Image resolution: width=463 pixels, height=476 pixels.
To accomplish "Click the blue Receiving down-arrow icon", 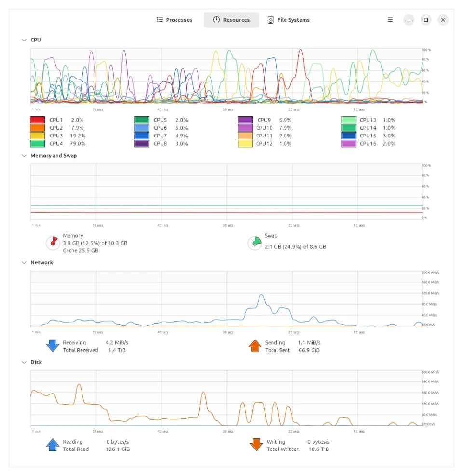I will pos(53,346).
